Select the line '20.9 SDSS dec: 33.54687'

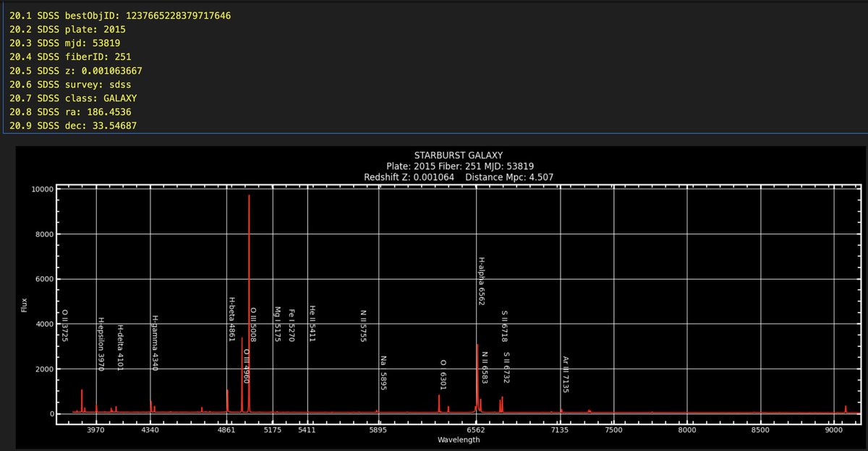coord(73,126)
